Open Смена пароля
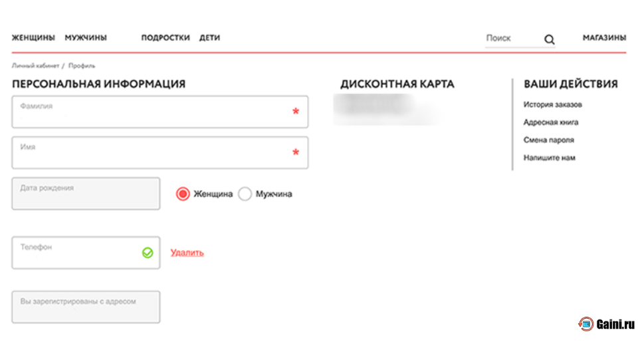 549,140
